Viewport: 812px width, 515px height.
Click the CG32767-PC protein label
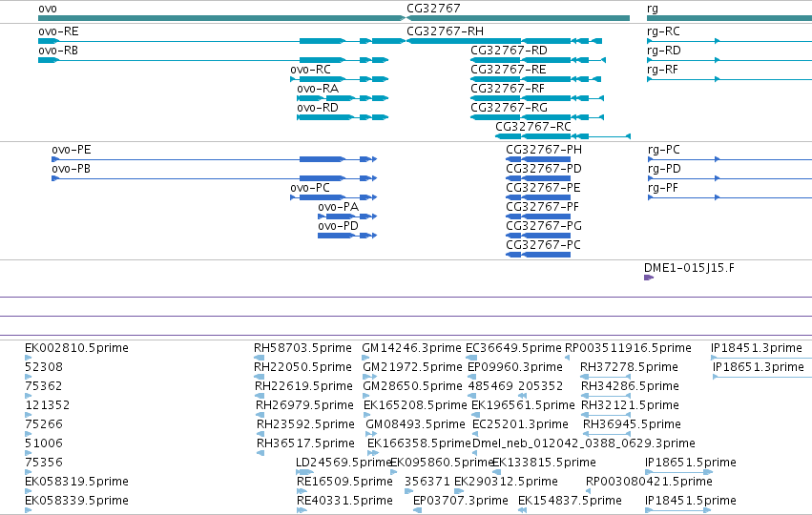pos(543,245)
